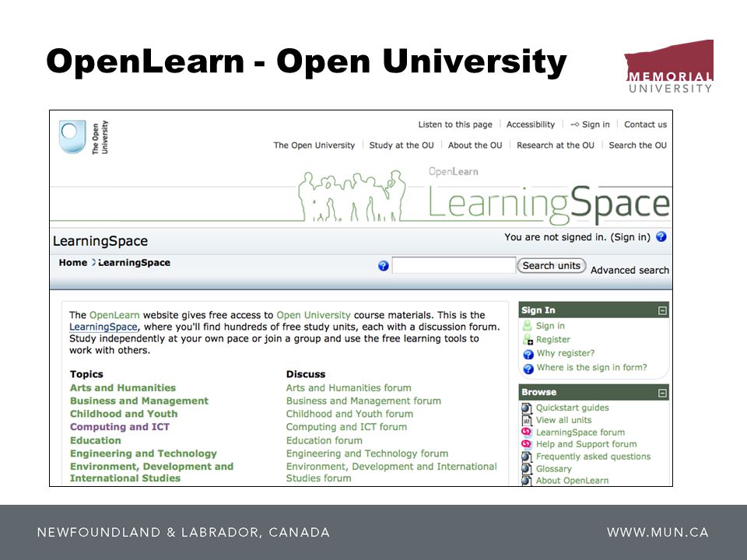This screenshot has width=747, height=560.
Task: Click Sign in at top right bar
Action: pos(595,124)
